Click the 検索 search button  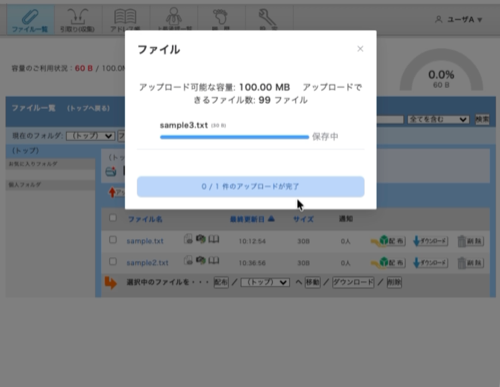[x=482, y=119]
